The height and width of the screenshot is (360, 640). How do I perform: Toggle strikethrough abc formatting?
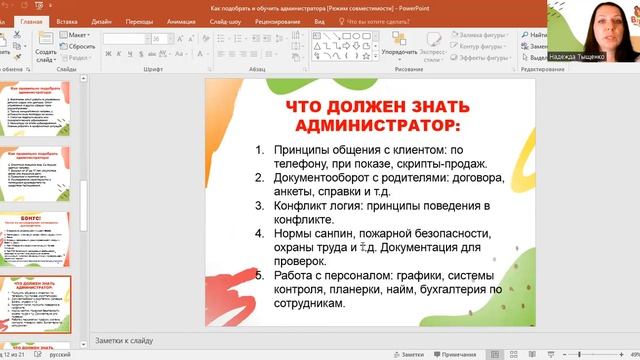pos(152,54)
